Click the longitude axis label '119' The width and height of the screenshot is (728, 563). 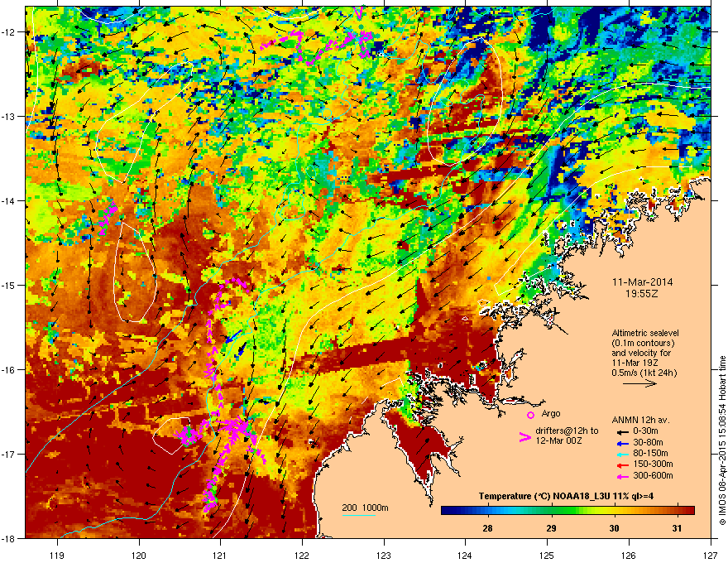click(57, 555)
